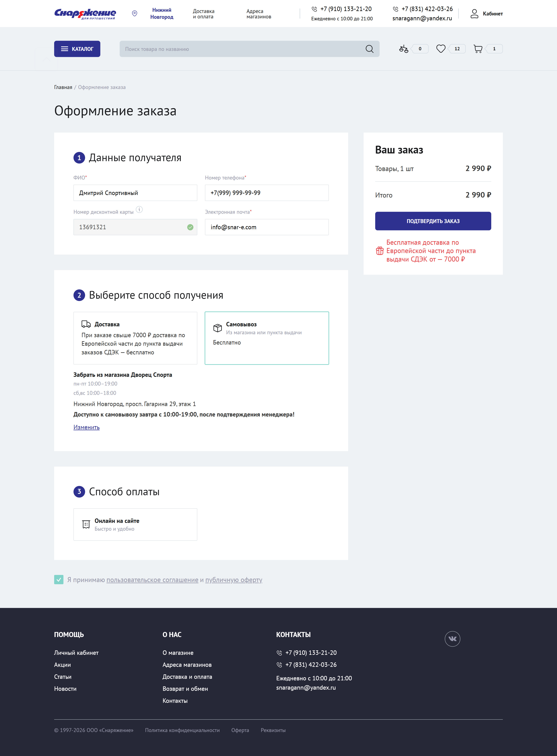Open favorites heart icon
The width and height of the screenshot is (557, 756).
441,49
